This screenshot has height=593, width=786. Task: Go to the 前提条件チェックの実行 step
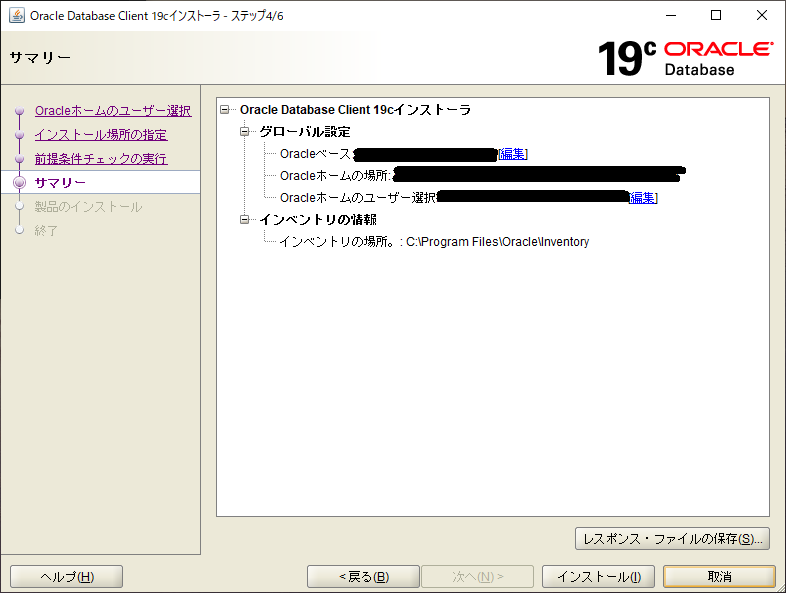101,159
